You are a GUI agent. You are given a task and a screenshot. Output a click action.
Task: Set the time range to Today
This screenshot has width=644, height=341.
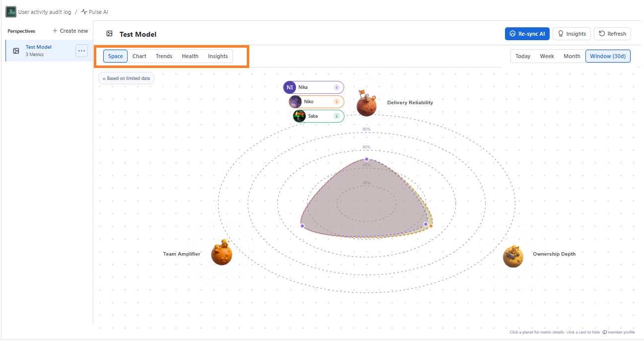[x=523, y=56]
